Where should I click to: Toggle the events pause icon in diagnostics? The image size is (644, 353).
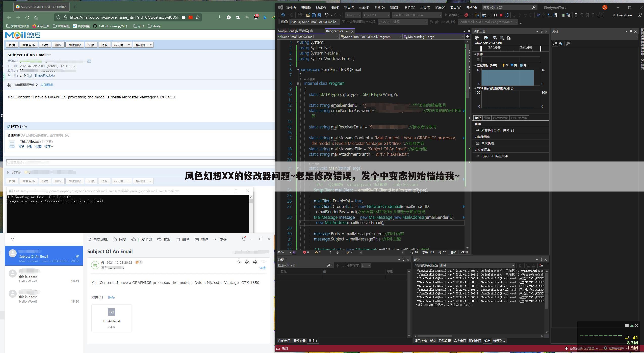click(x=478, y=60)
